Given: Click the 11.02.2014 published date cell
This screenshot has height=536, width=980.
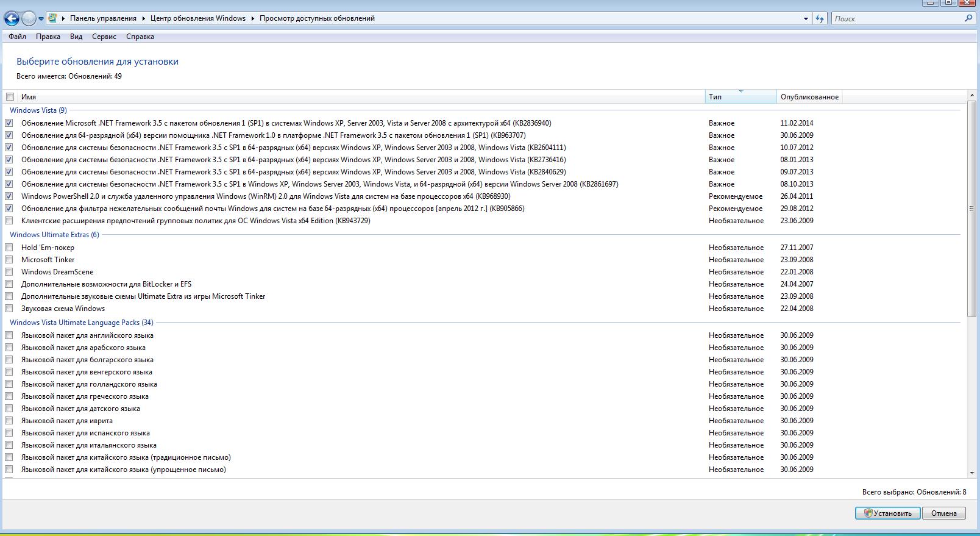Looking at the screenshot, I should 797,123.
